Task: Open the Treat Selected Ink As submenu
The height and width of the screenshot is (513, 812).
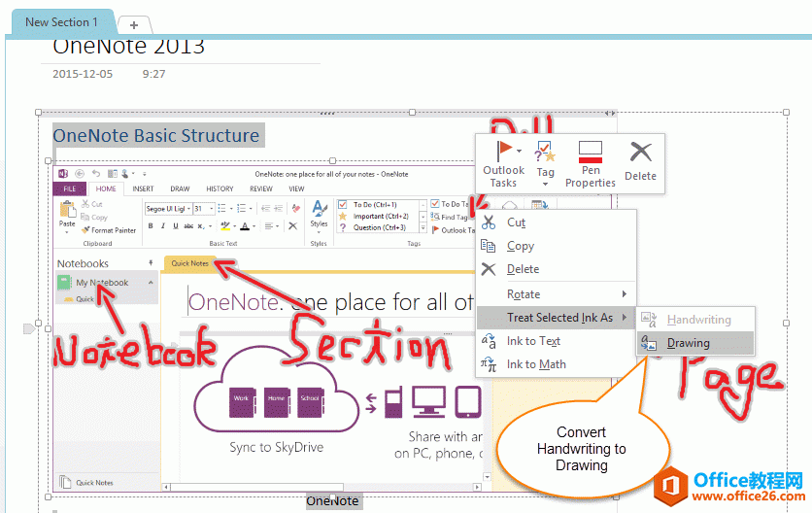Action: [557, 317]
